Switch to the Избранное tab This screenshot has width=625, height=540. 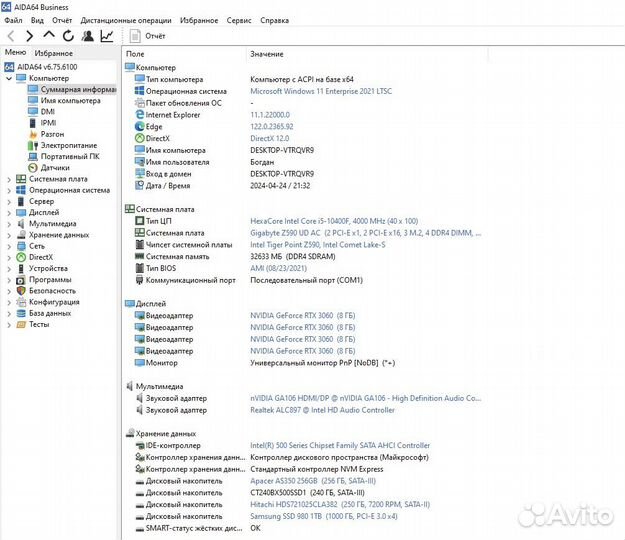[x=53, y=52]
